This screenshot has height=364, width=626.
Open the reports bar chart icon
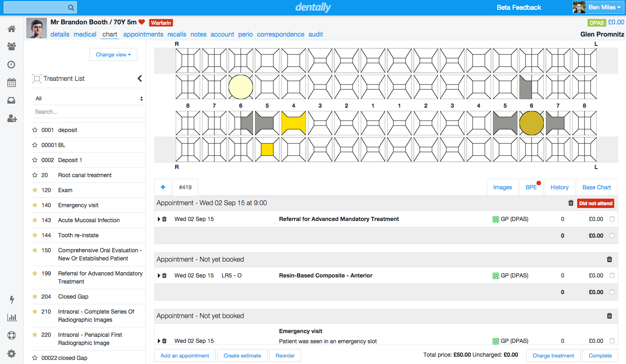[x=12, y=317]
